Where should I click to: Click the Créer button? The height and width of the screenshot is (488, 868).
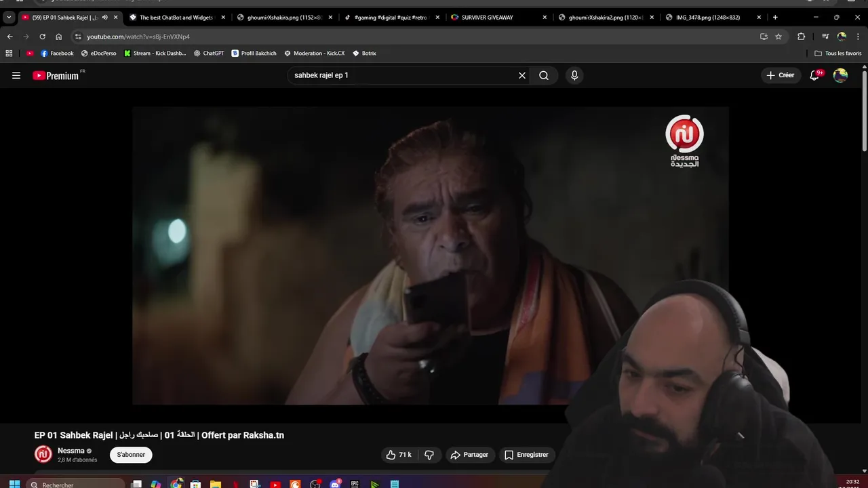[x=780, y=75]
